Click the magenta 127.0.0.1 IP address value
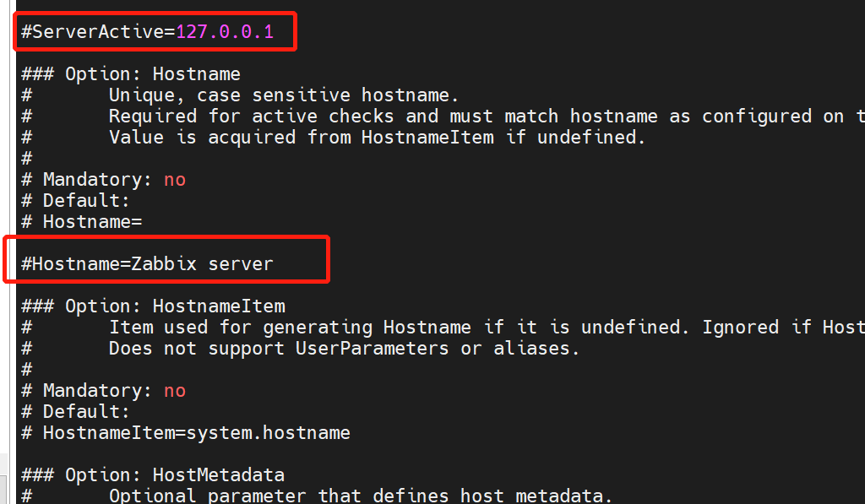Image resolution: width=865 pixels, height=504 pixels. point(224,32)
